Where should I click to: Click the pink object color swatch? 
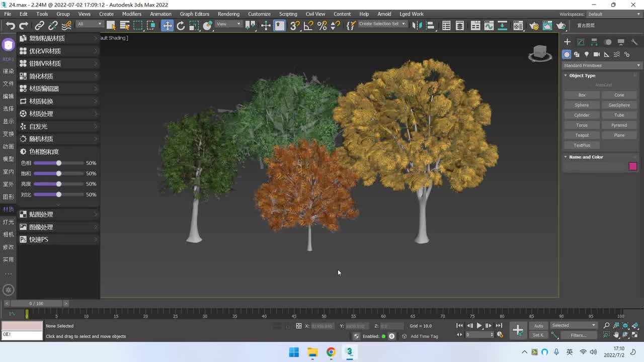pos(632,166)
